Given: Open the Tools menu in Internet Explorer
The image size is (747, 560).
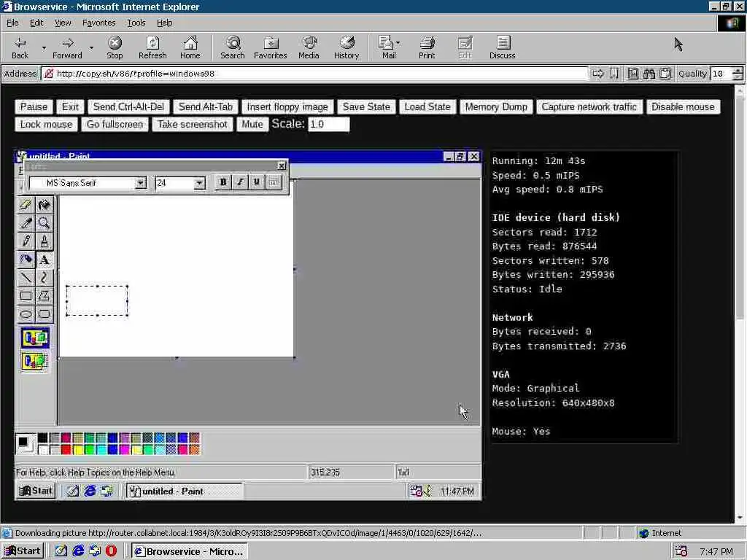Looking at the screenshot, I should (x=136, y=23).
